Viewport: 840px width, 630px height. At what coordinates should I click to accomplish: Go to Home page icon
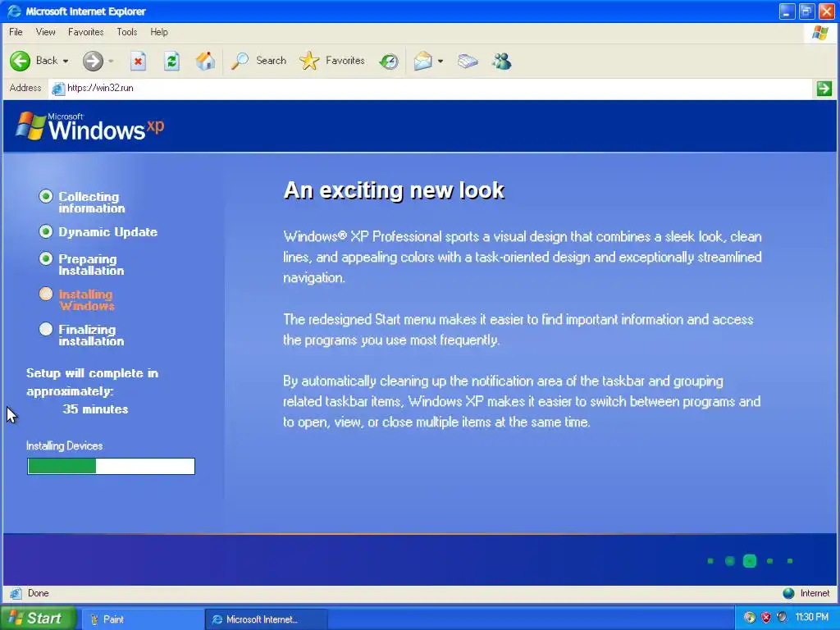[205, 61]
